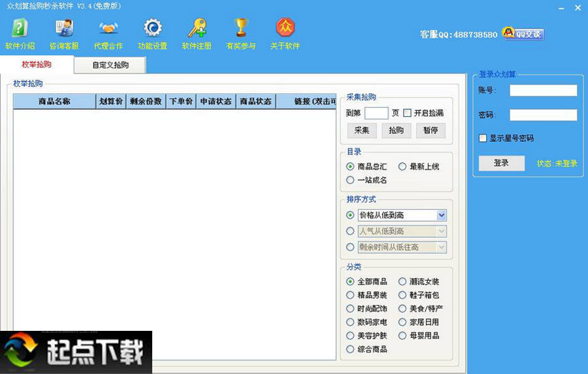Screen dimensions: 588x374
Task: Click the 商品名称 column header
Action: pyautogui.click(x=54, y=101)
